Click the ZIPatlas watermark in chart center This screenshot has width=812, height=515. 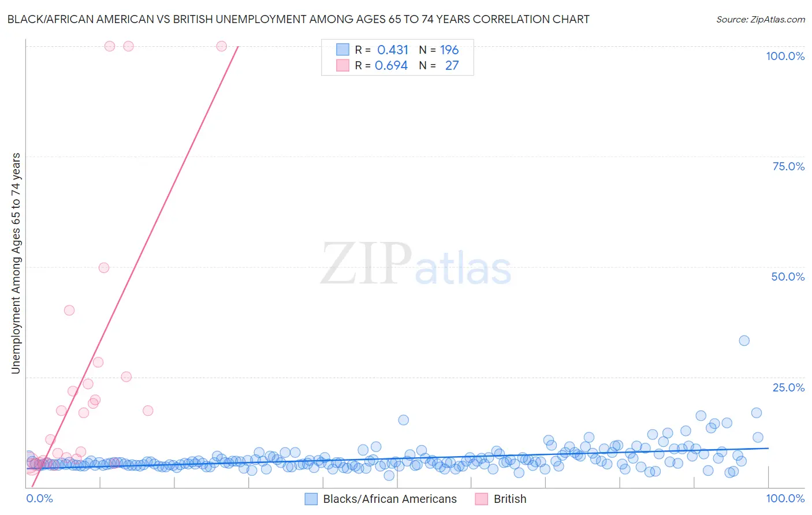(416, 264)
